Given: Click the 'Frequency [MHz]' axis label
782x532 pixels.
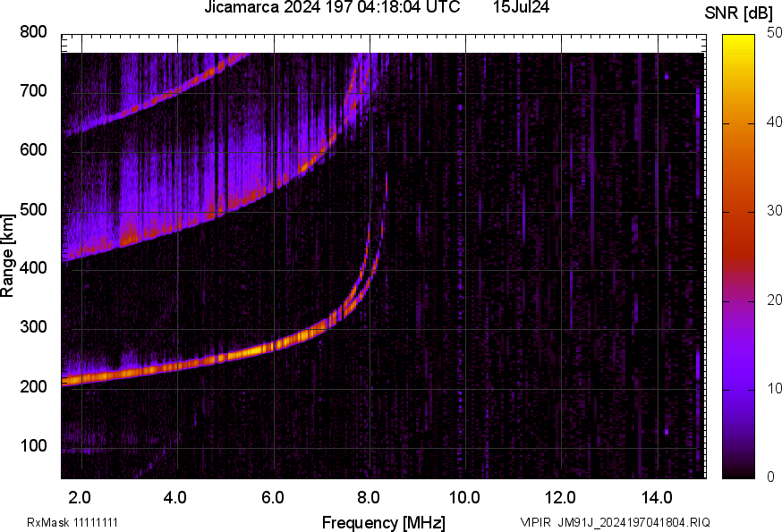Looking at the screenshot, I should click(384, 522).
